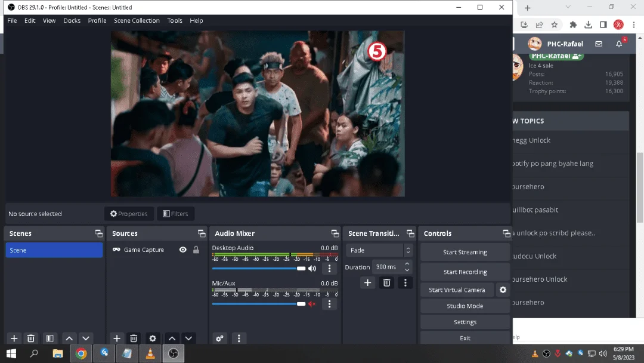Mute Desktop Audio speaker icon

(x=312, y=269)
